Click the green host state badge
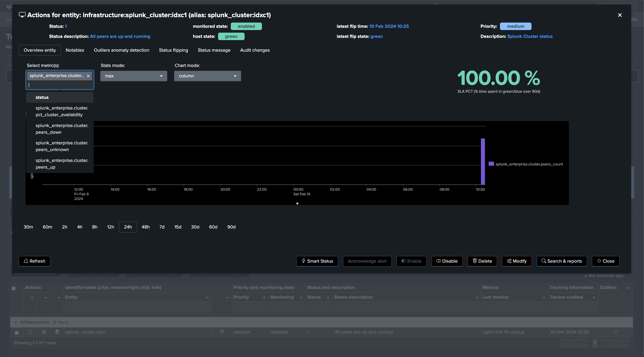This screenshot has height=357, width=644. pos(231,37)
